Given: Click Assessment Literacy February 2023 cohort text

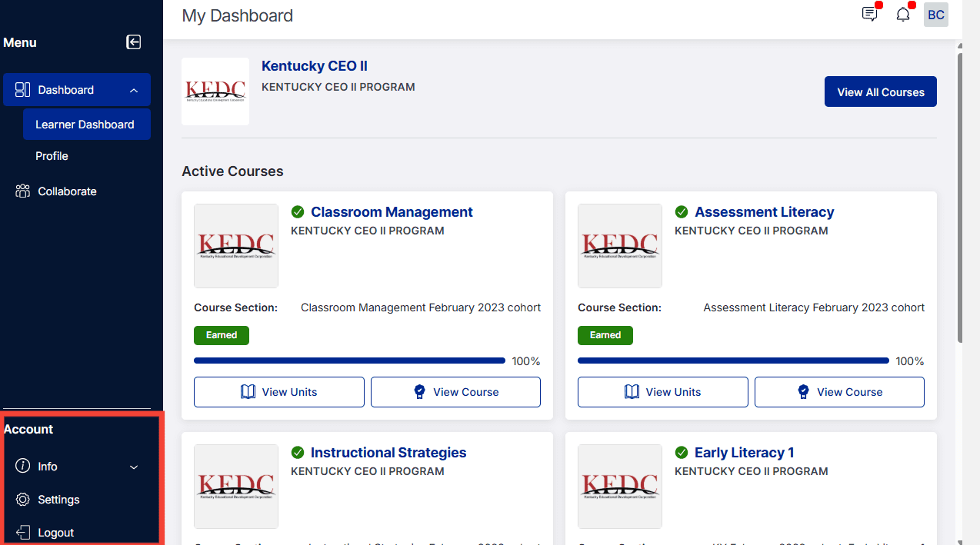Looking at the screenshot, I should pos(814,307).
